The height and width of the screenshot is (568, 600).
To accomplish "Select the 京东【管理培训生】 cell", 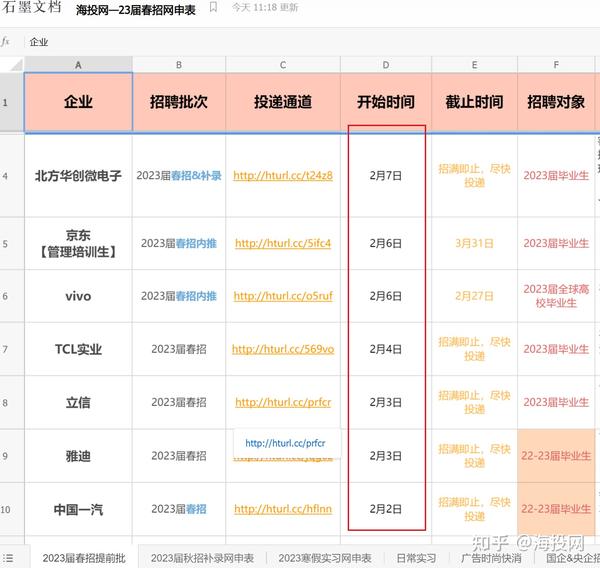I will 78,243.
